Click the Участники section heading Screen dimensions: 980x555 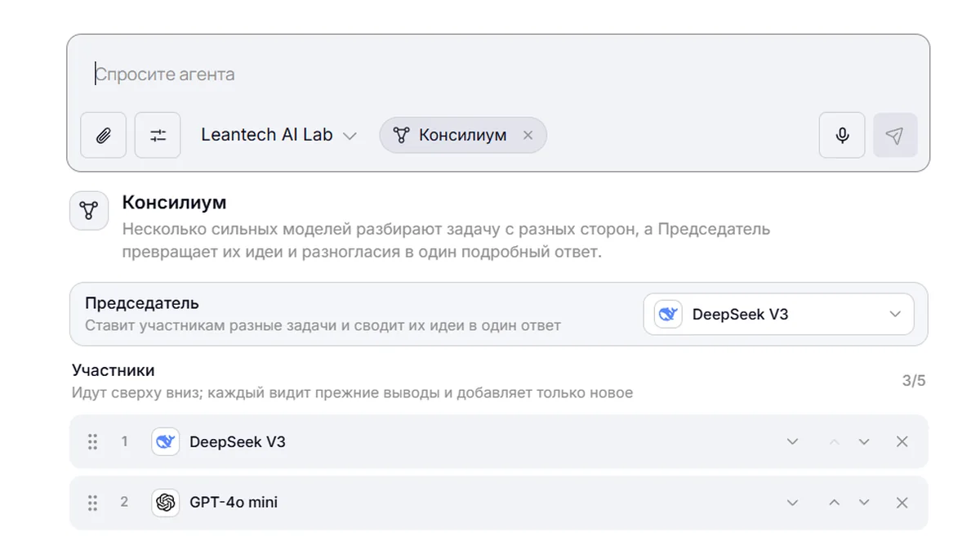[x=114, y=370]
